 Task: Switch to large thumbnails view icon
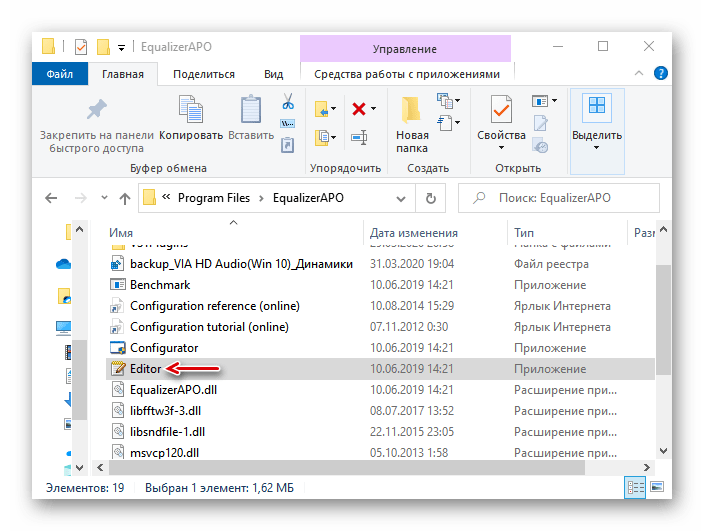click(657, 487)
